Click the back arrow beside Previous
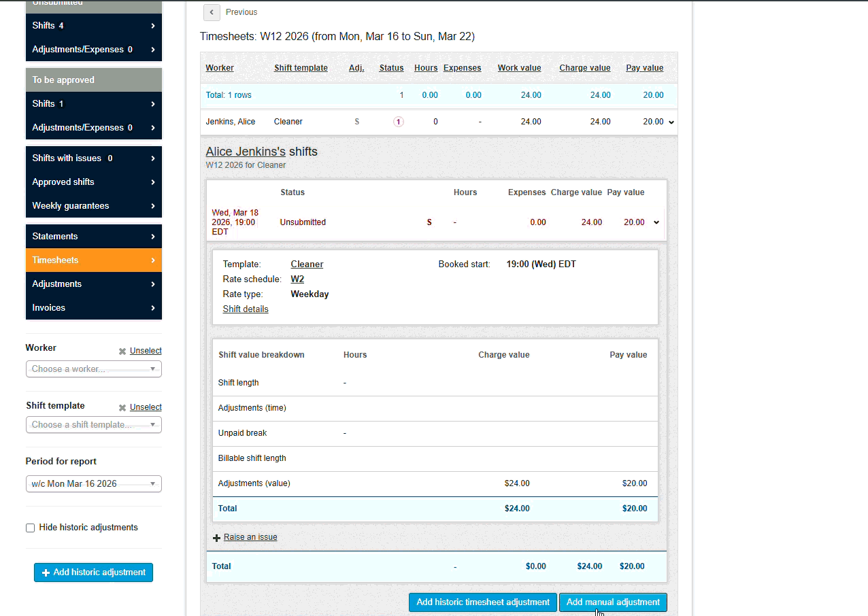 coord(212,12)
